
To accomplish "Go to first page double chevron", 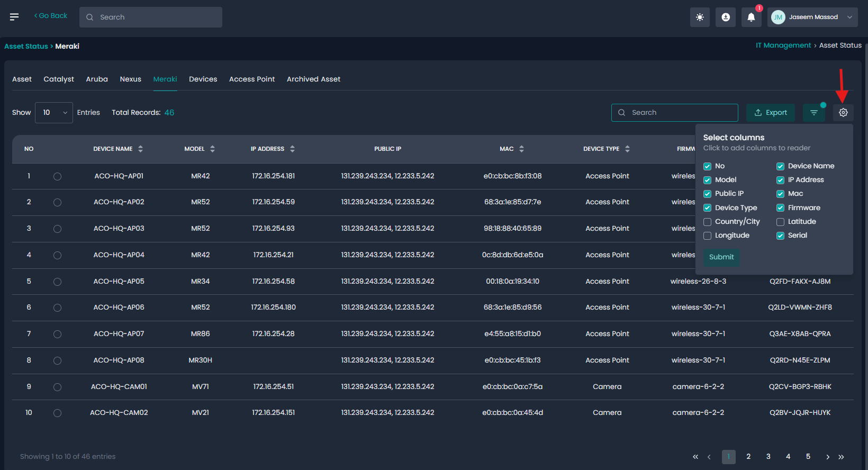I will [695, 457].
